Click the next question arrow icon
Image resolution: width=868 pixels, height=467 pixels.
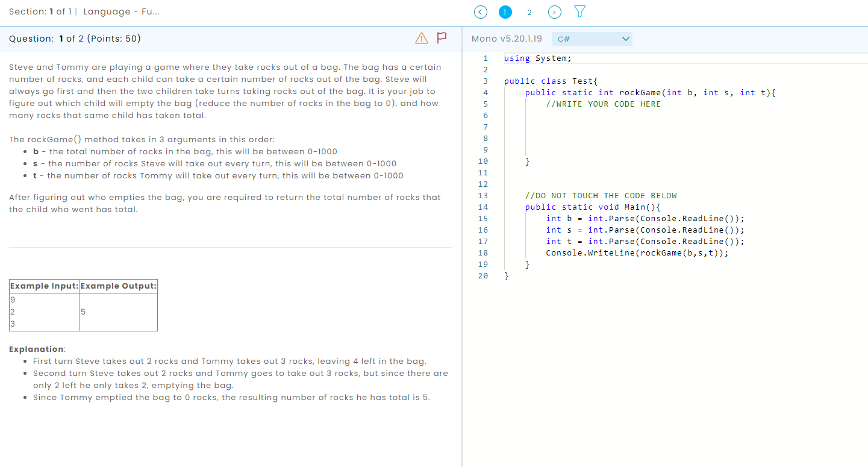pos(554,11)
